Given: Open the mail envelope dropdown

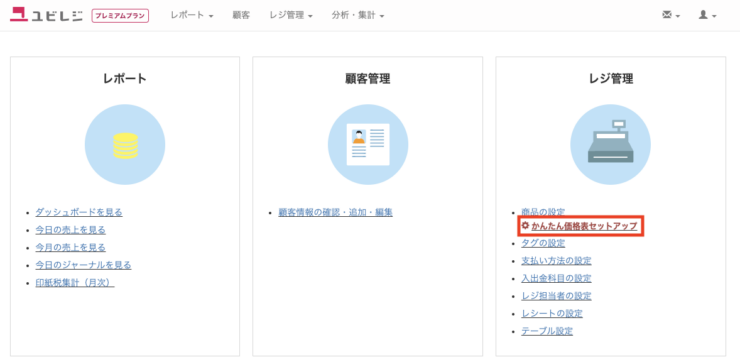Looking at the screenshot, I should 671,16.
